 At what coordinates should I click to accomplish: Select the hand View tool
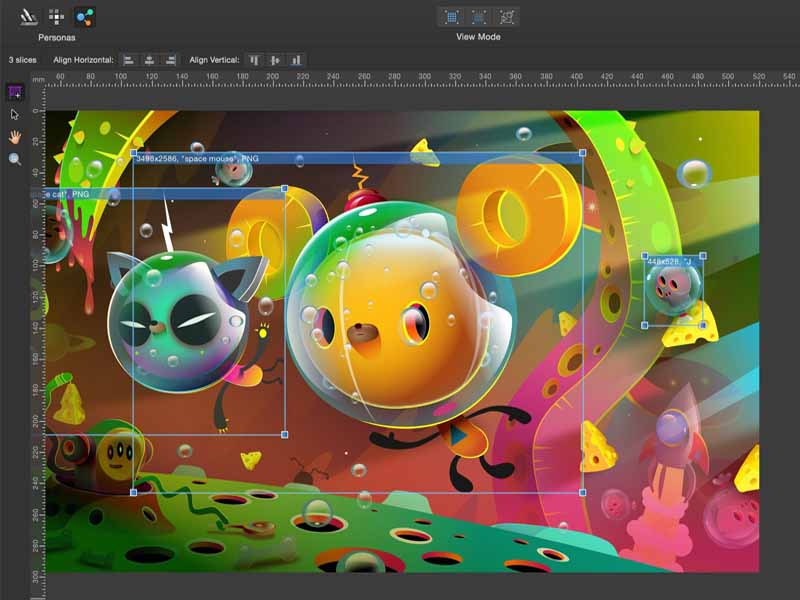coord(15,137)
